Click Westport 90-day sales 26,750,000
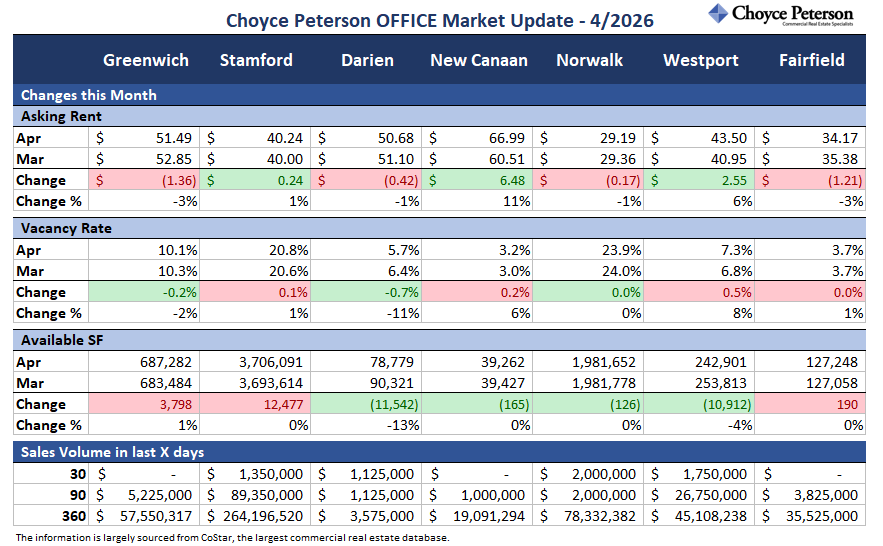 pyautogui.click(x=711, y=495)
